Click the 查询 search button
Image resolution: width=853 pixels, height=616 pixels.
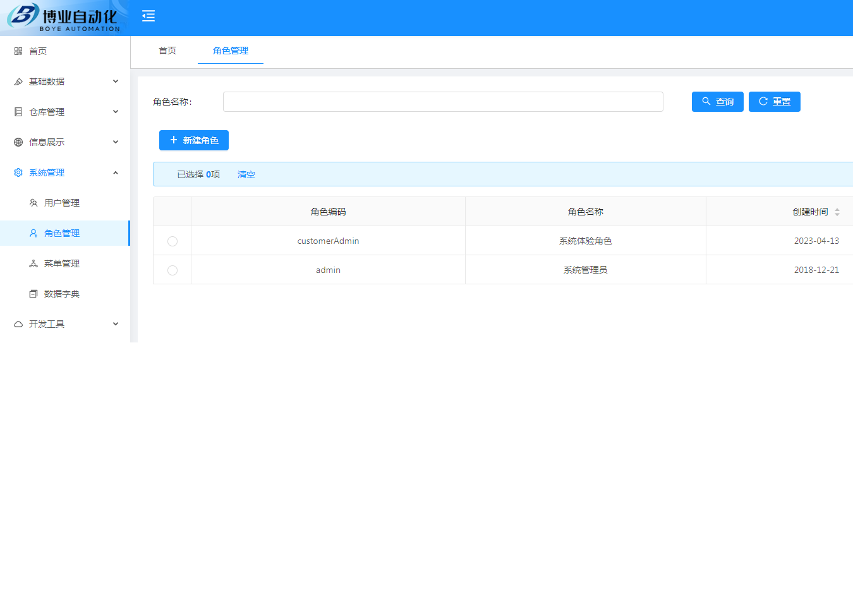[x=718, y=102]
